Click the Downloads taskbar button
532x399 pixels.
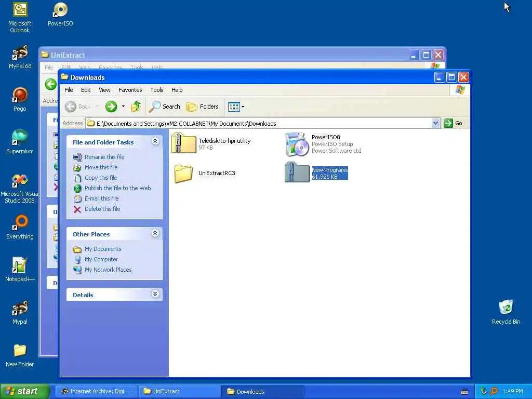point(262,392)
